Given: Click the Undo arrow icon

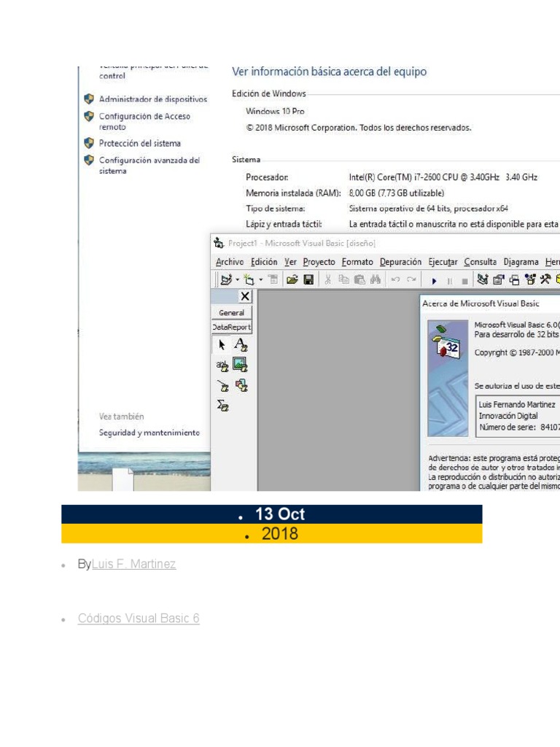Looking at the screenshot, I should [395, 279].
